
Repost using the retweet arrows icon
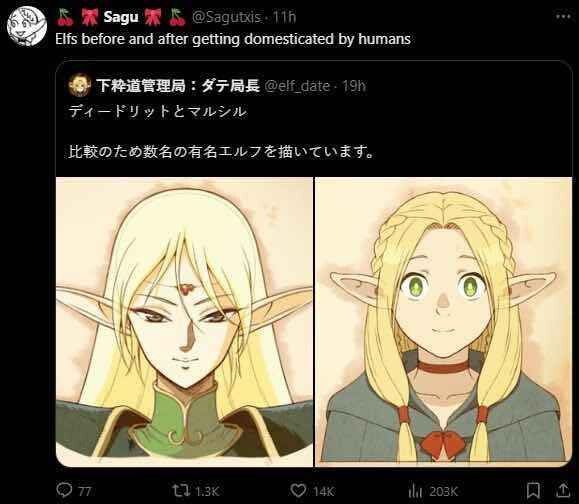[181, 491]
